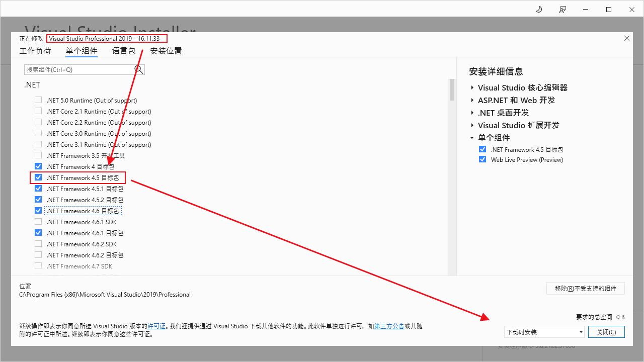
Task: Go to 安装位置 tab
Action: (166, 51)
